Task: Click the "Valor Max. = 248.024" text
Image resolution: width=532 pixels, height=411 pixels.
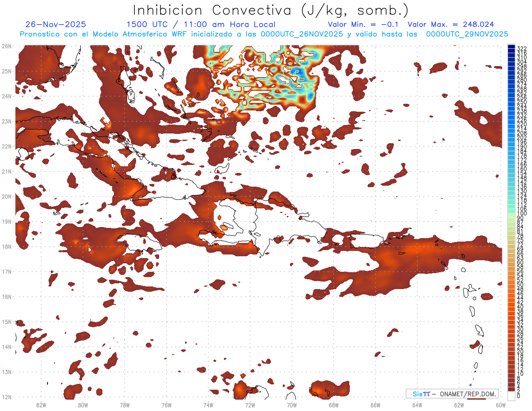Action: (x=450, y=24)
